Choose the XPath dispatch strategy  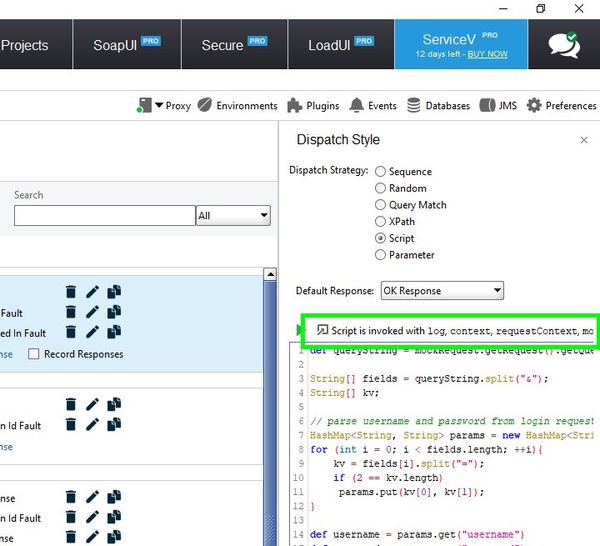[380, 222]
